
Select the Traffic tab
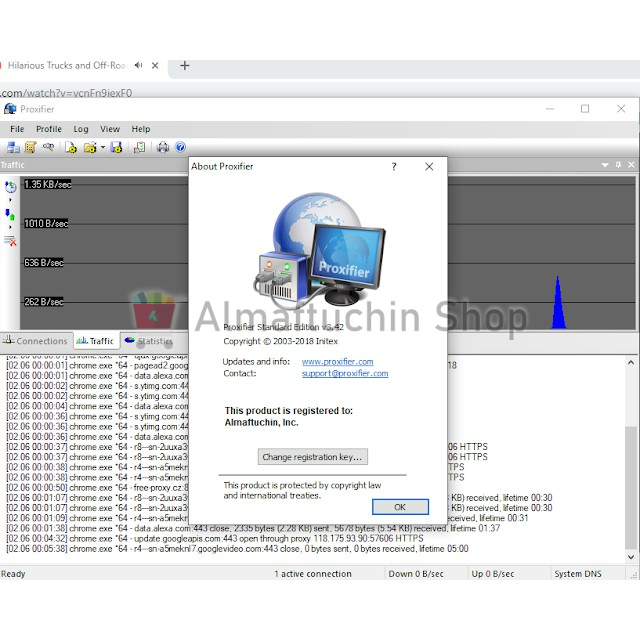(x=96, y=341)
